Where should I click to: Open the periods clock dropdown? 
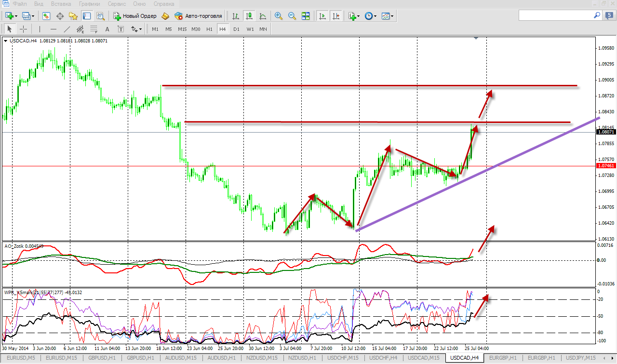tap(376, 16)
